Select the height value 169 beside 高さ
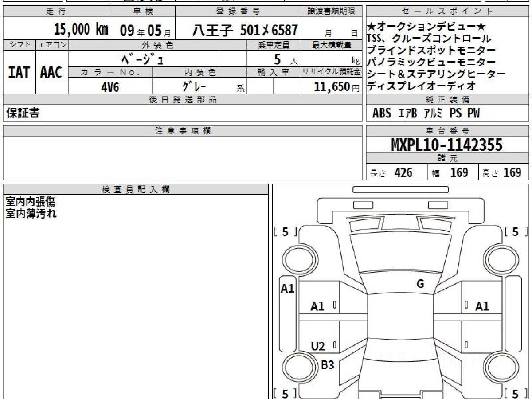This screenshot has width=532, height=399. (512, 172)
